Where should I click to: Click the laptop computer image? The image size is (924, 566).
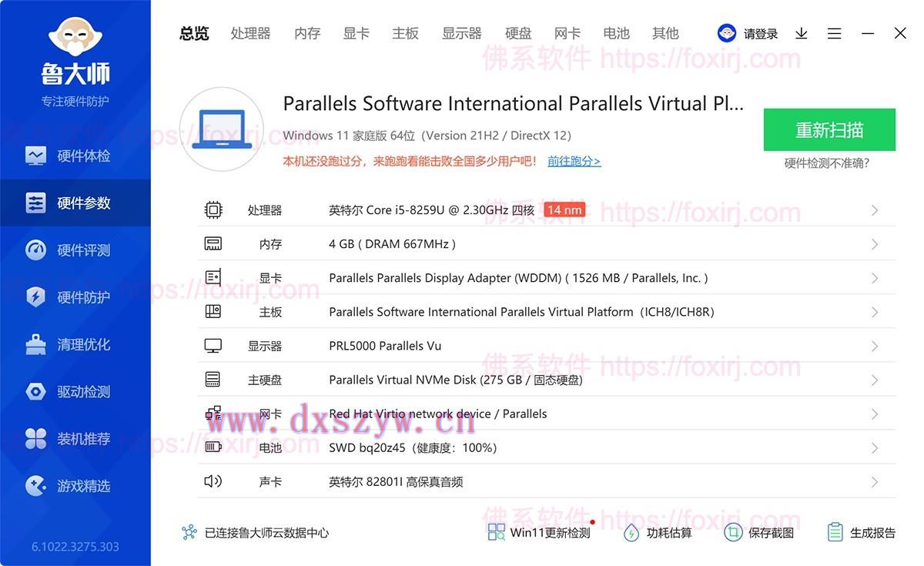[x=222, y=129]
